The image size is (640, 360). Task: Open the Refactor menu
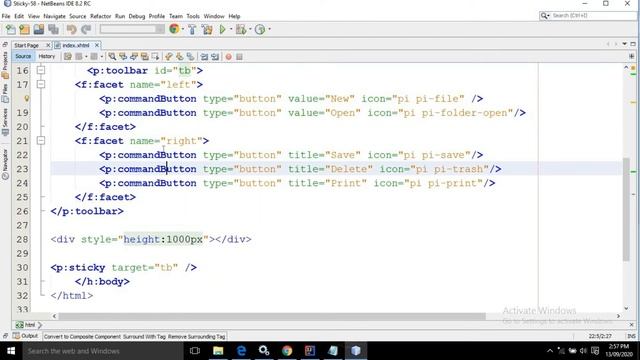(100, 16)
